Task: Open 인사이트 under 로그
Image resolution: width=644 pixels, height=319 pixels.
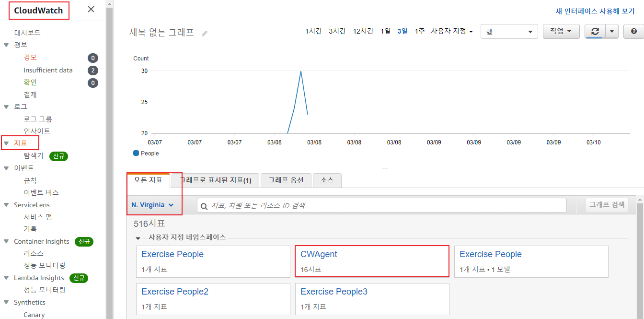Action: [37, 130]
